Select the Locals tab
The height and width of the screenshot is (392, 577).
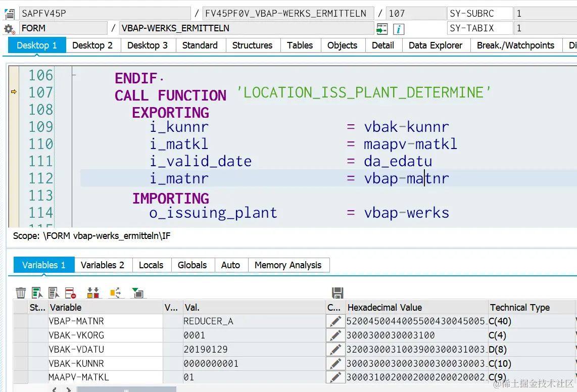tap(151, 265)
